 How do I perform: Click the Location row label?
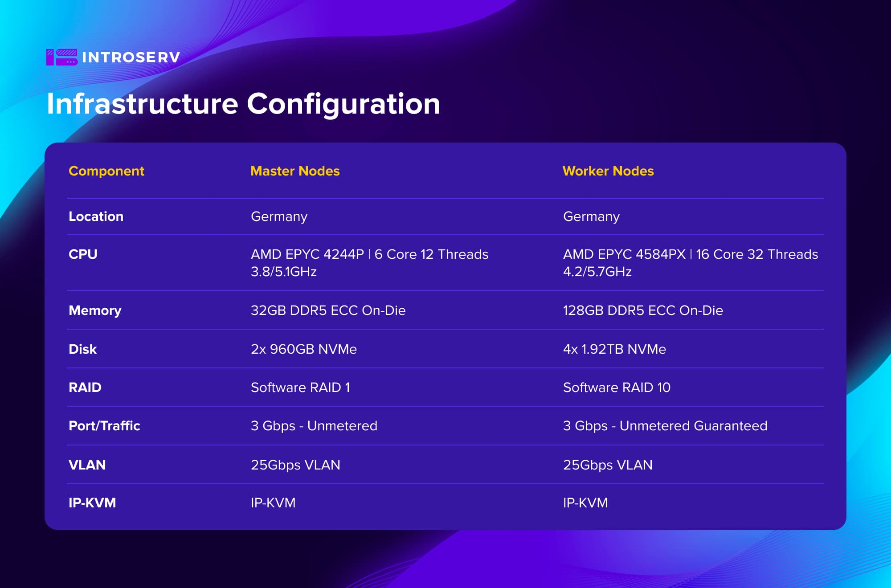96,216
